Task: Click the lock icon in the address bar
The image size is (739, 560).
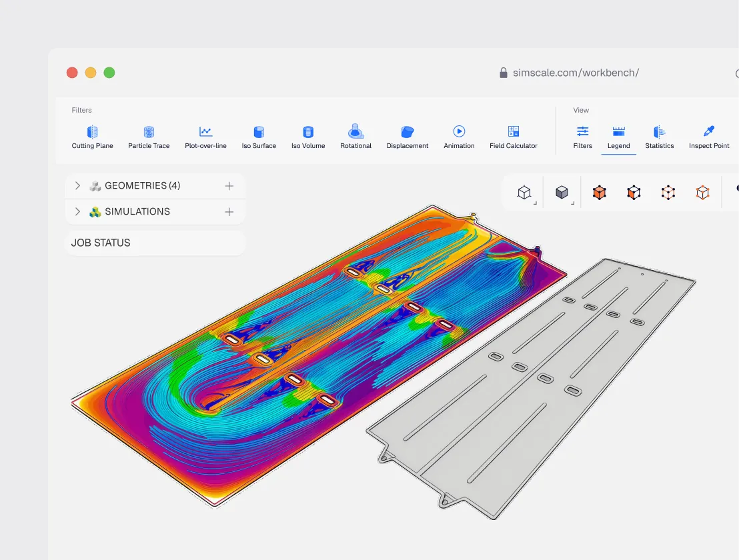Action: click(504, 73)
